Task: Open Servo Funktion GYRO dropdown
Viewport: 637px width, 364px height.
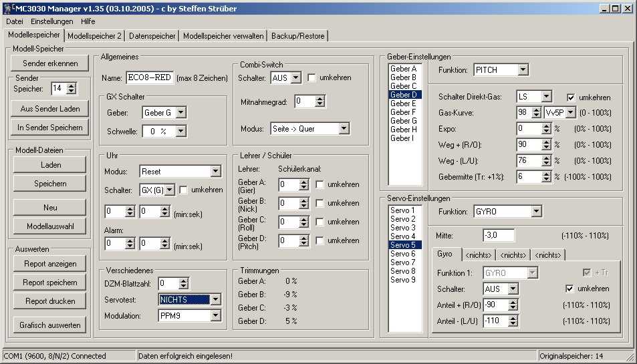Action: [536, 211]
